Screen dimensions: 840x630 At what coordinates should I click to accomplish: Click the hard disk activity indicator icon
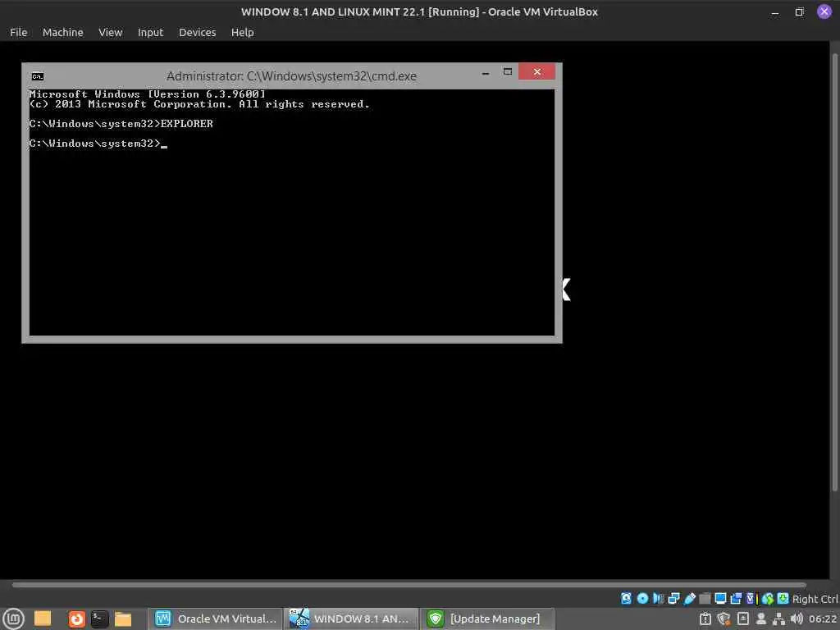pos(626,598)
